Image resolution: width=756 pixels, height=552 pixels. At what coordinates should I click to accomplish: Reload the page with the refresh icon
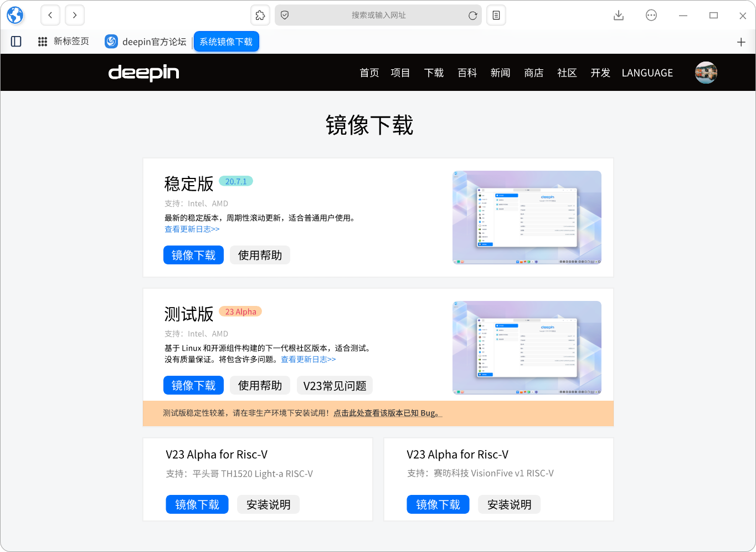click(472, 16)
